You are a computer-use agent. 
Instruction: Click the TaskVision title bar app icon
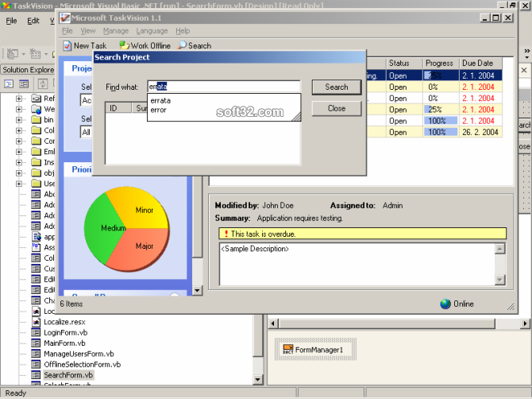coord(65,17)
